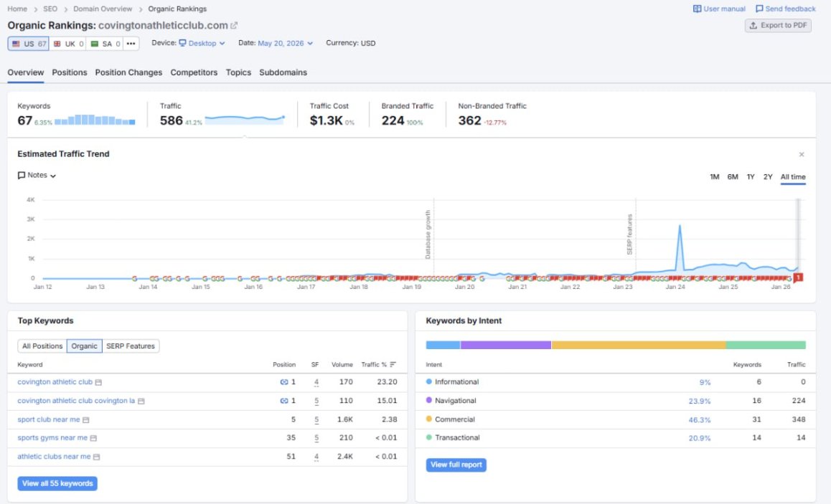Open SERP icon for 'covington athletic club'
Viewport: 831px width, 504px height.
[98, 382]
